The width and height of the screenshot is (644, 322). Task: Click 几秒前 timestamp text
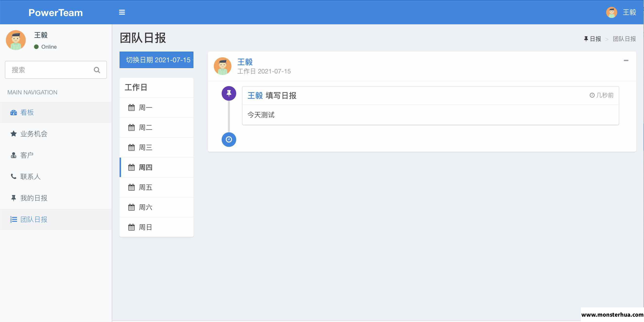605,95
